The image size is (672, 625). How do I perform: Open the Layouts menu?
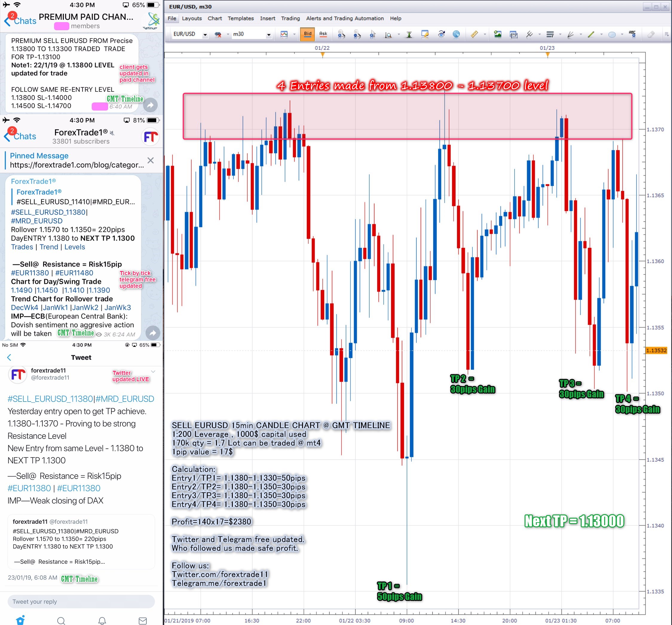192,18
